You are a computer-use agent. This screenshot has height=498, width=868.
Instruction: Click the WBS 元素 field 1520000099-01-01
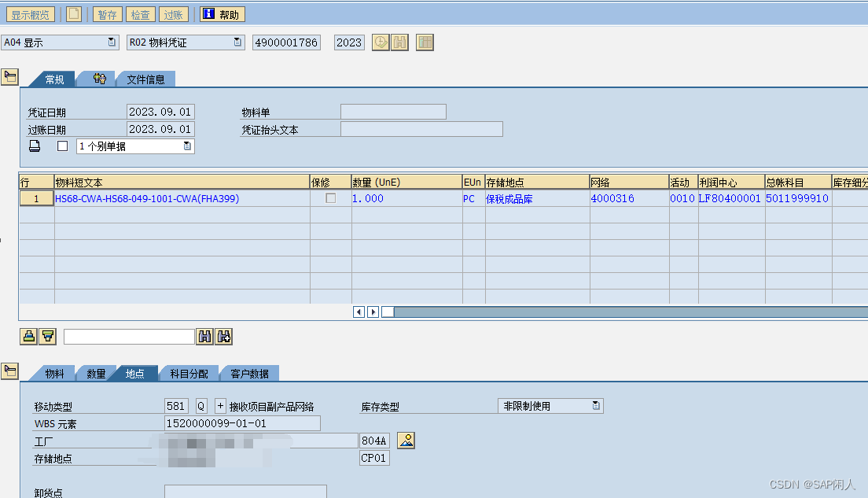click(x=242, y=423)
